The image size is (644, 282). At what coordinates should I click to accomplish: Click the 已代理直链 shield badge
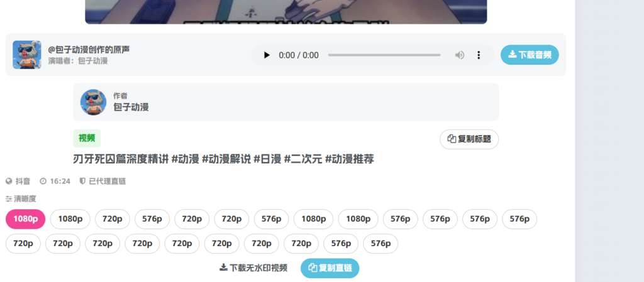103,181
